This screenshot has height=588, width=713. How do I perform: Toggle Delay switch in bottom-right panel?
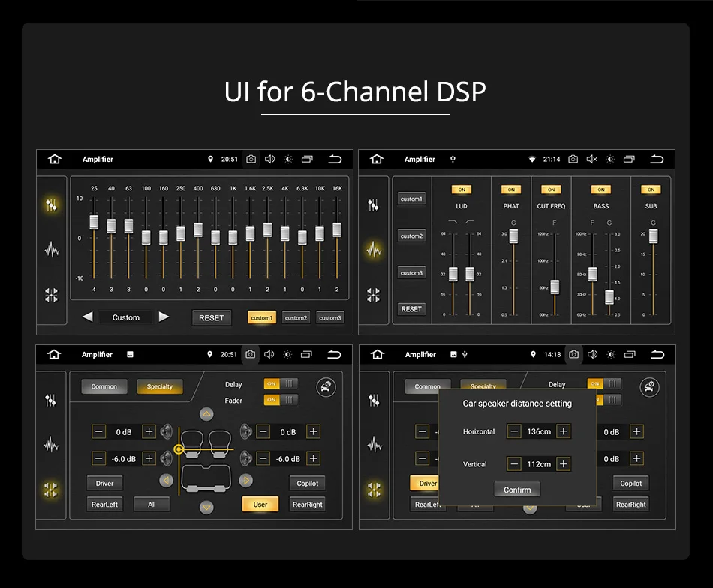(604, 383)
